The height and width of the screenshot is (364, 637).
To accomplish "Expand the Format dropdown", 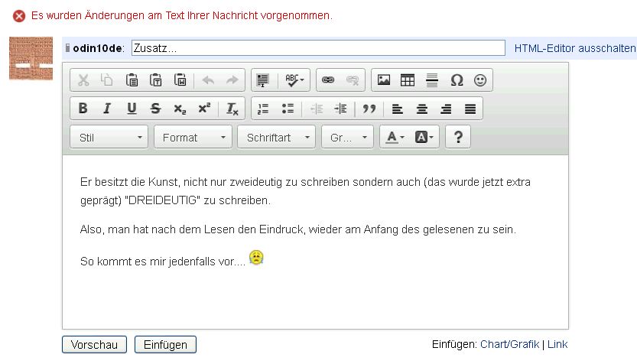I will 193,138.
